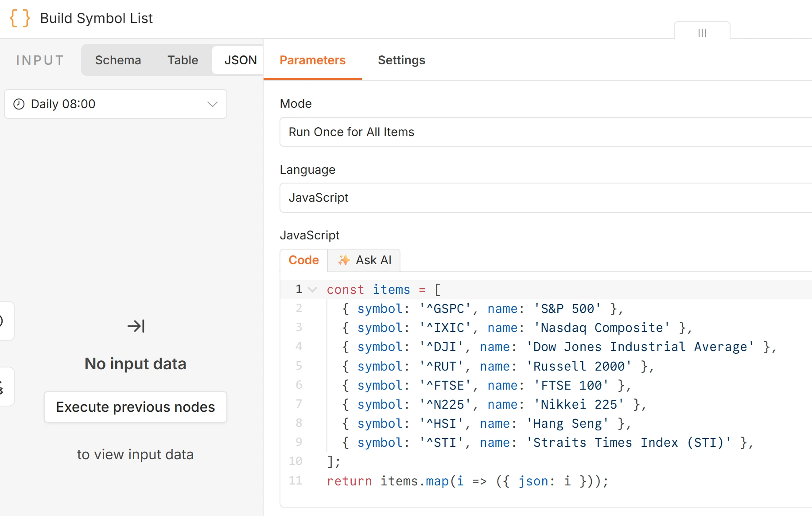Open the Settings tab
This screenshot has height=516, width=812.
coord(401,60)
